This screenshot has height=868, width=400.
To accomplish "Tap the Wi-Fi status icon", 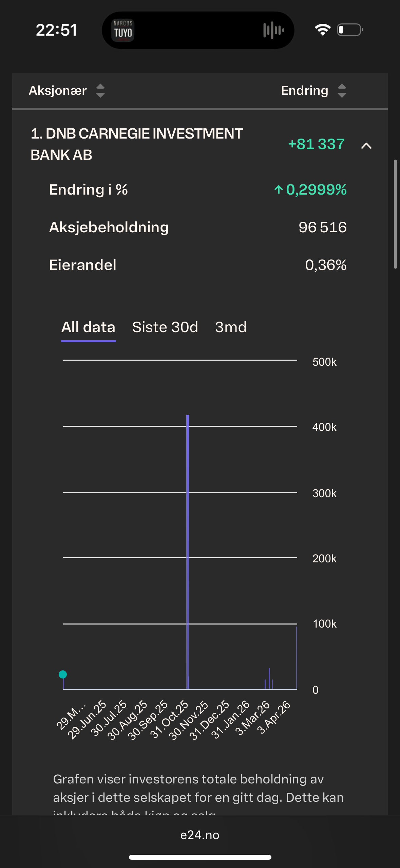I will coord(322,30).
